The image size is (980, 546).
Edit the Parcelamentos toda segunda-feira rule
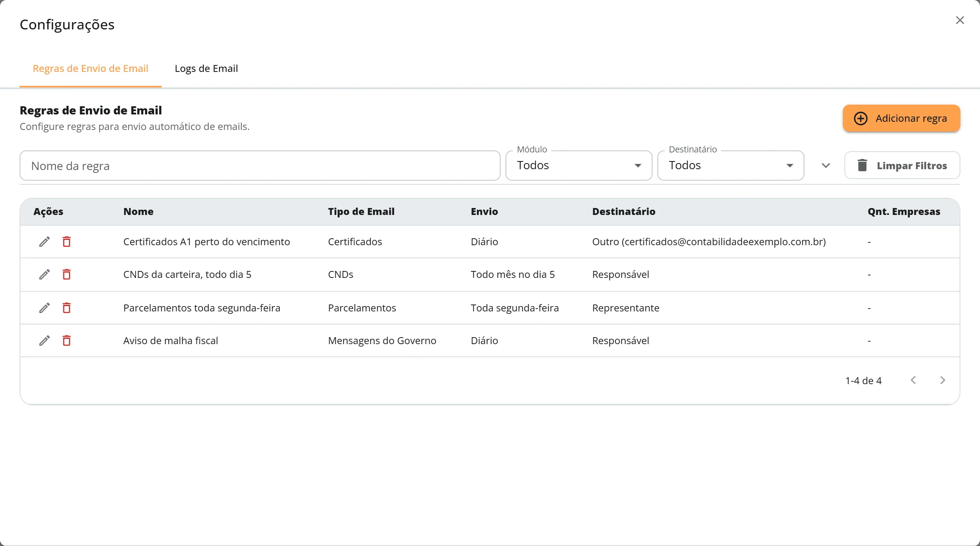(45, 308)
